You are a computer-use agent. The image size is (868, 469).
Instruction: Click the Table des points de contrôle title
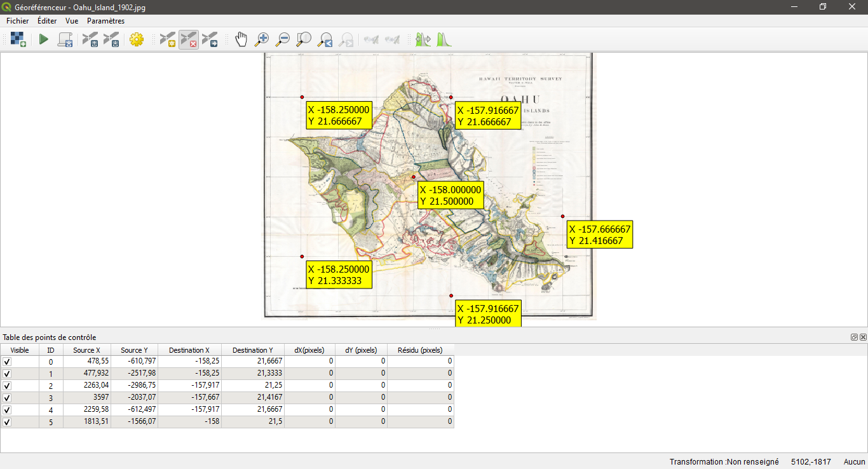[x=50, y=337]
